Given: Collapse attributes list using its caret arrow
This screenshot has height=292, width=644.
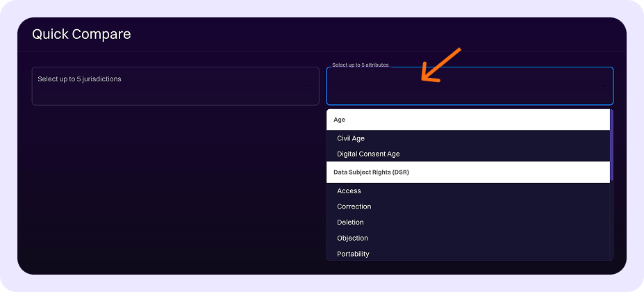Looking at the screenshot, I should [603, 86].
